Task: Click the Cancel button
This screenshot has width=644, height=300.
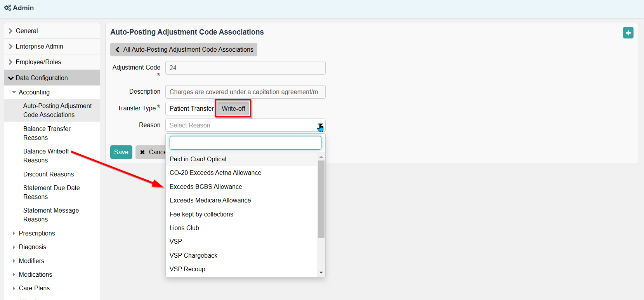Action: click(151, 152)
